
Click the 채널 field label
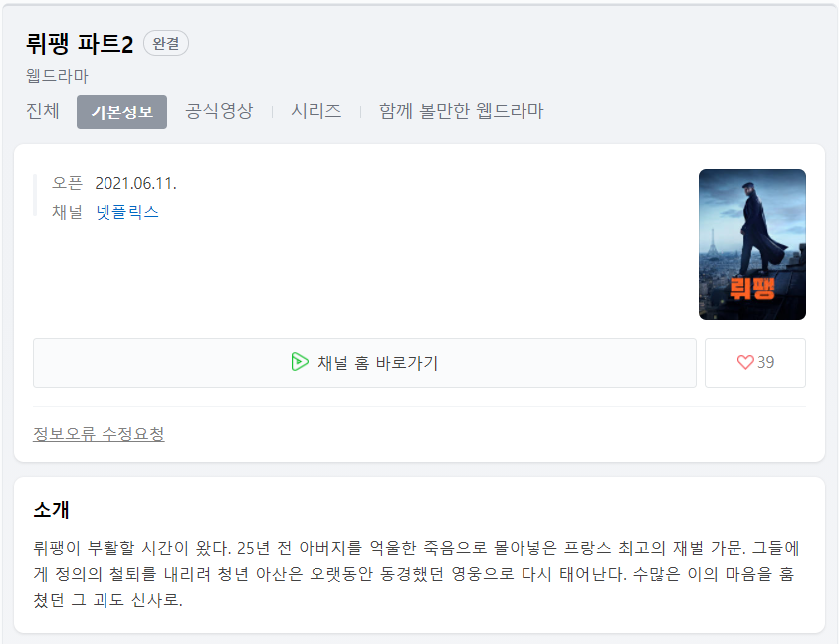click(67, 212)
